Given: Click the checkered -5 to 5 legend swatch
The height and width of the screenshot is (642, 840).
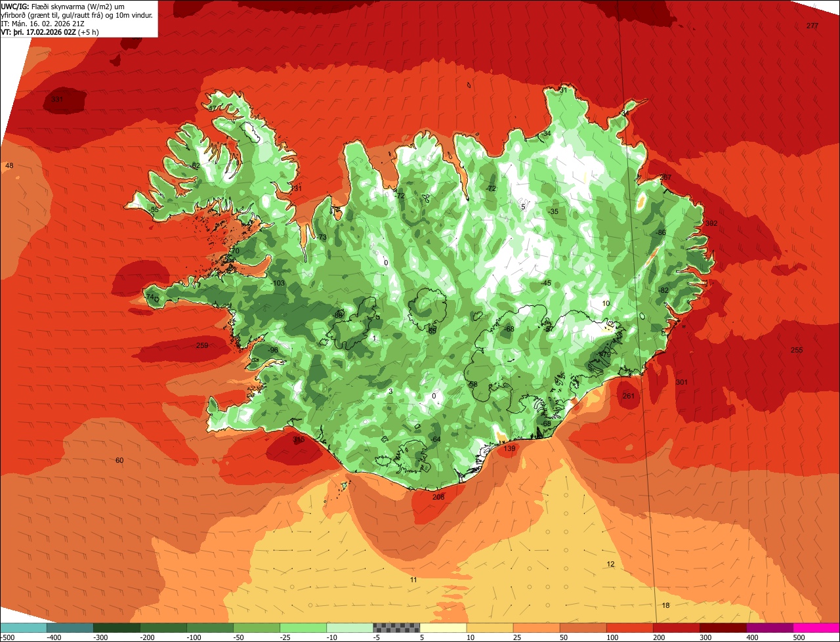Looking at the screenshot, I should [x=396, y=628].
